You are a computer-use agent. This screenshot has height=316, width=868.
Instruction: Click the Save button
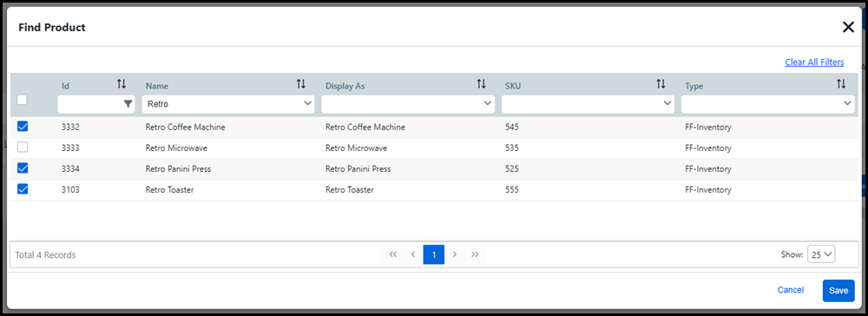pos(838,291)
